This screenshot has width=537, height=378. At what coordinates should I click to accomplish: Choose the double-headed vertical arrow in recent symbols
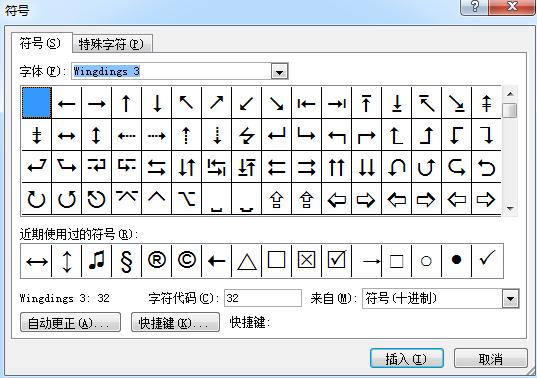point(66,261)
